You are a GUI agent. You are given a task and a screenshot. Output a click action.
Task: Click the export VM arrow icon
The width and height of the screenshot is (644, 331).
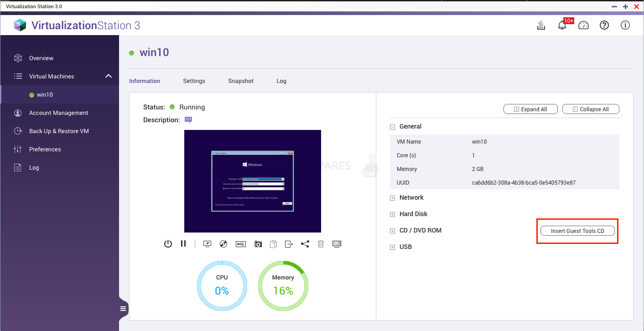pos(289,244)
